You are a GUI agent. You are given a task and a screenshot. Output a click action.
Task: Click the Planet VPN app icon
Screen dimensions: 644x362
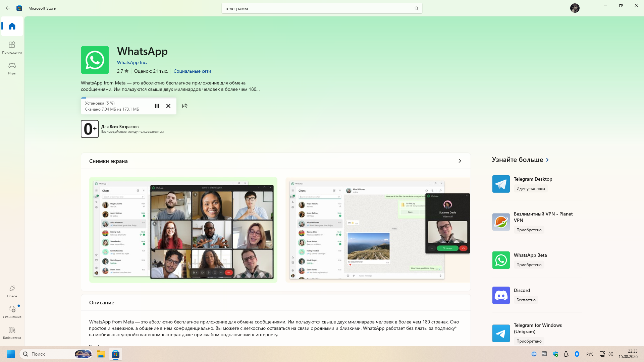(501, 222)
